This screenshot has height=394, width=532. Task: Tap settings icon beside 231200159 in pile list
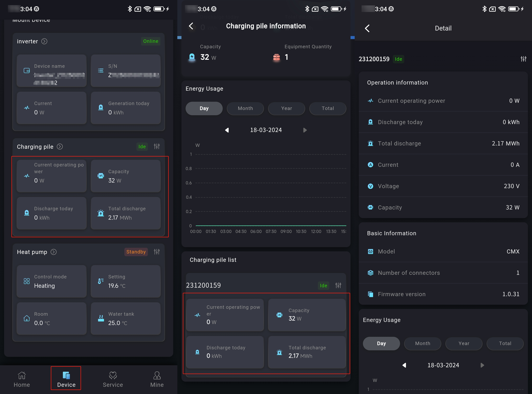338,285
